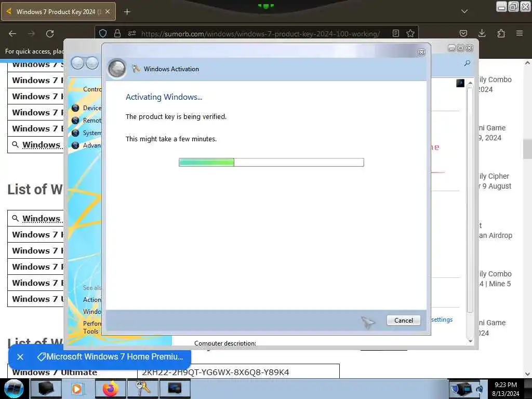This screenshot has height=399, width=532.
Task: Click the Ultimate product key 2KH22-2H9QT text
Action: point(216,372)
